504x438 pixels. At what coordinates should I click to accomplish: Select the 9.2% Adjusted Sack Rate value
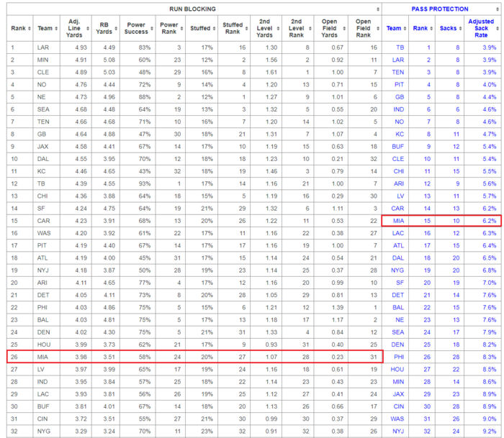490,432
